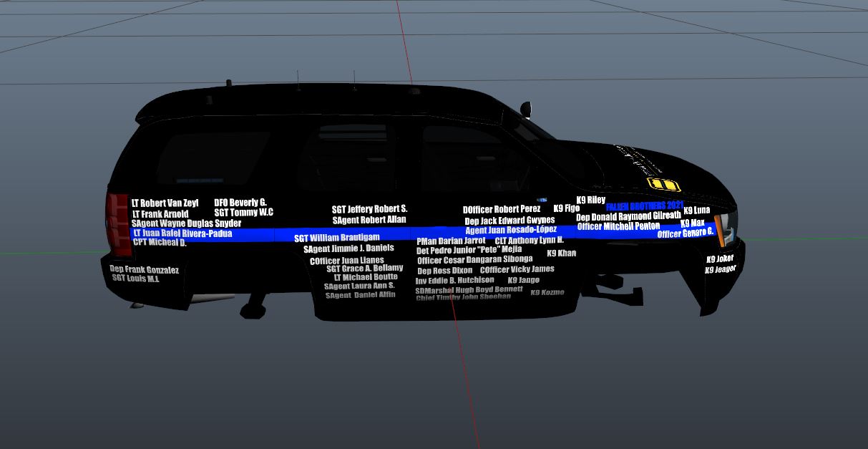868x449 pixels.
Task: Click the LT Juan Rafel Rivera-Padua name
Action: click(182, 233)
